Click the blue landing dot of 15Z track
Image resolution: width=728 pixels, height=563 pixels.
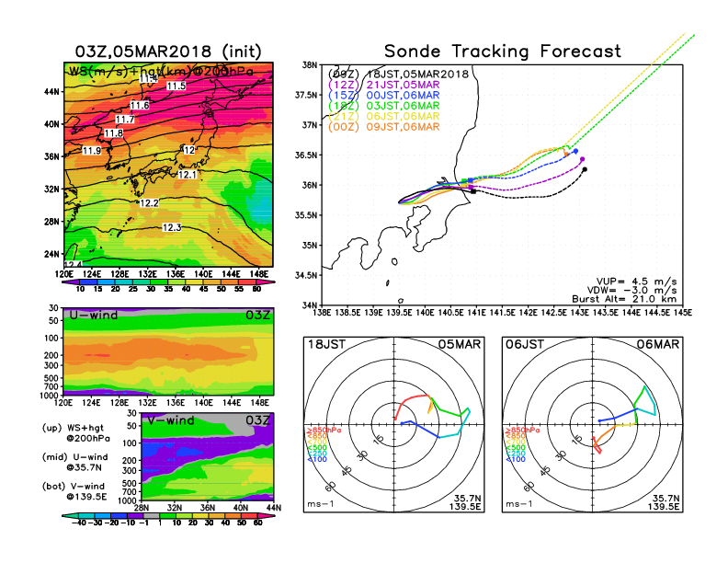click(575, 151)
